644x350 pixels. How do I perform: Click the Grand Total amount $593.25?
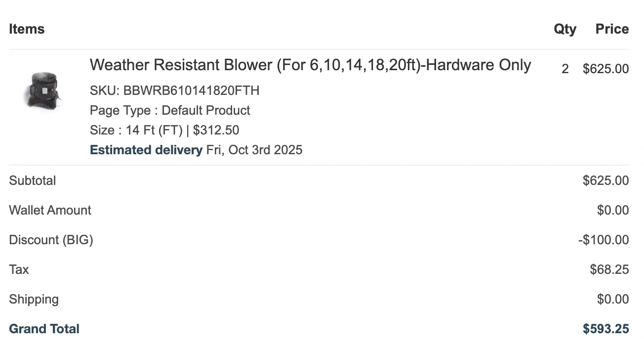605,329
